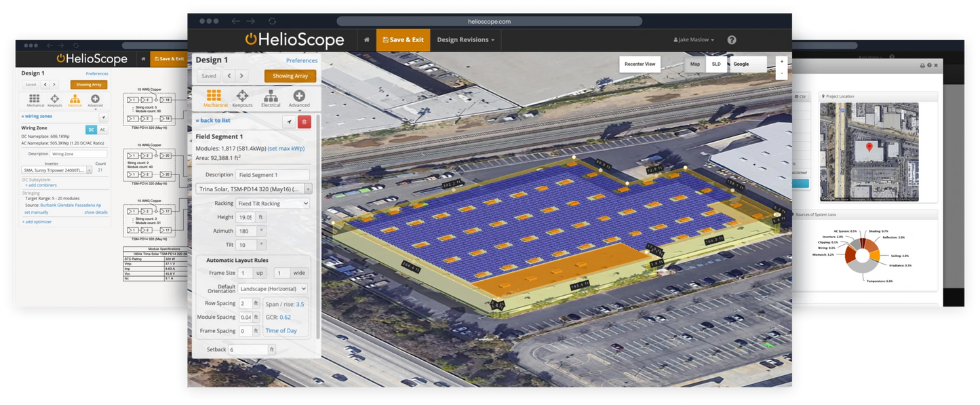This screenshot has height=405, width=980.
Task: Open the Advanced tab in the front Design panel
Action: coord(299,98)
